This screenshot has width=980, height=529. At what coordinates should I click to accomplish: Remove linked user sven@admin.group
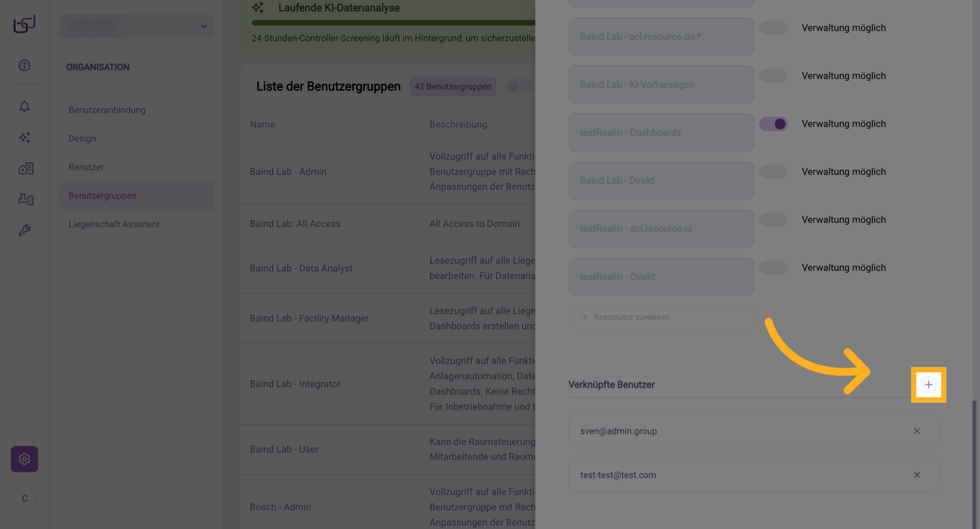pos(917,431)
